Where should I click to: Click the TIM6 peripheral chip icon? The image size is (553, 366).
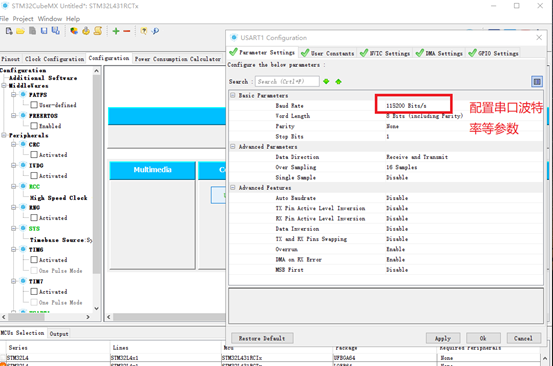[x=23, y=249]
